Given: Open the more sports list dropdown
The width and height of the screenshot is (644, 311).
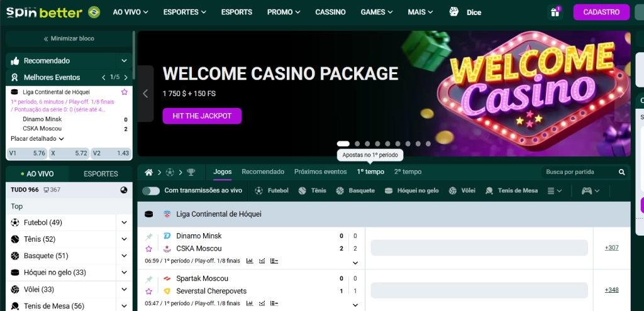Looking at the screenshot, I should click(555, 191).
